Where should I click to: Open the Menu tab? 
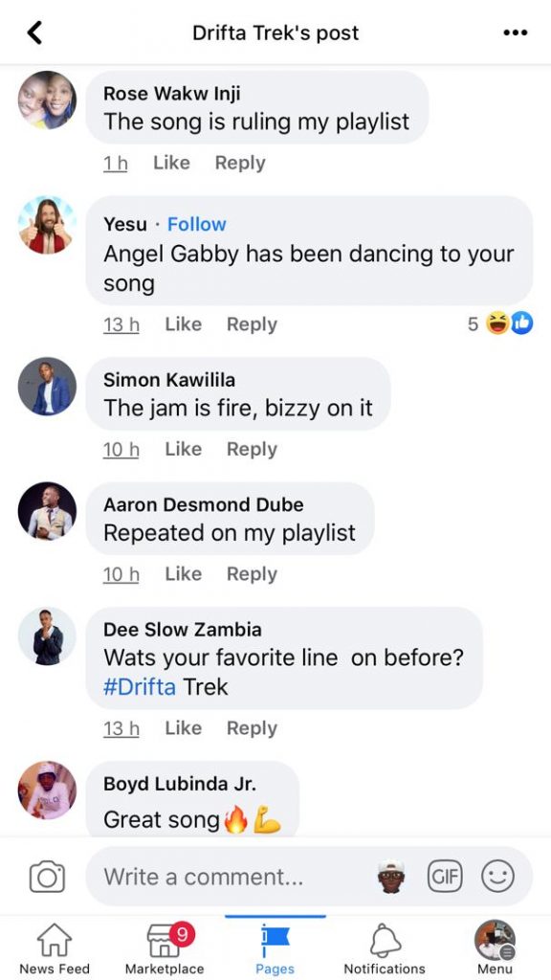[495, 948]
